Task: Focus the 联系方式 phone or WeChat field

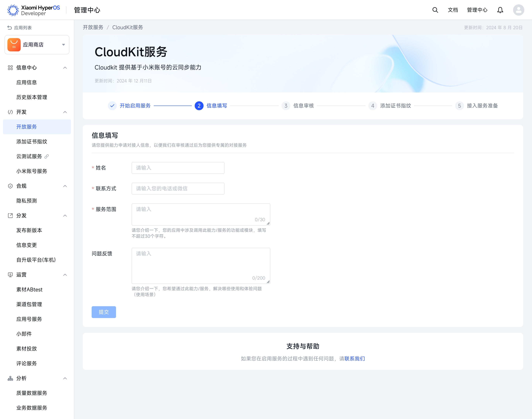Action: [178, 189]
